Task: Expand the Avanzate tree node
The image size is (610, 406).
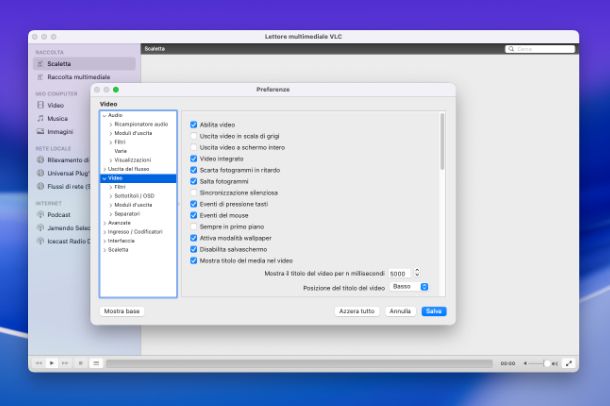Action: click(x=104, y=223)
